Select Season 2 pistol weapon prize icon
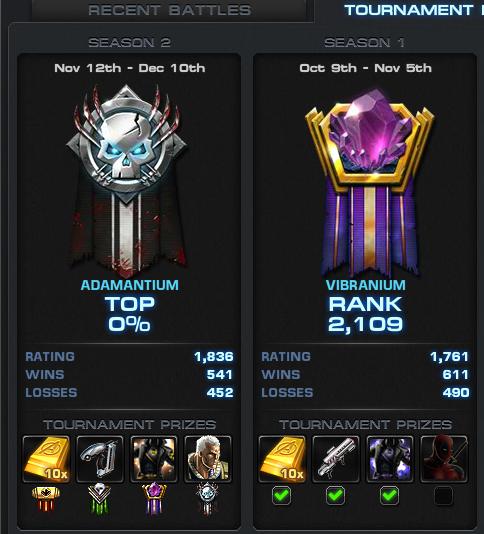The height and width of the screenshot is (534, 484). [100, 459]
